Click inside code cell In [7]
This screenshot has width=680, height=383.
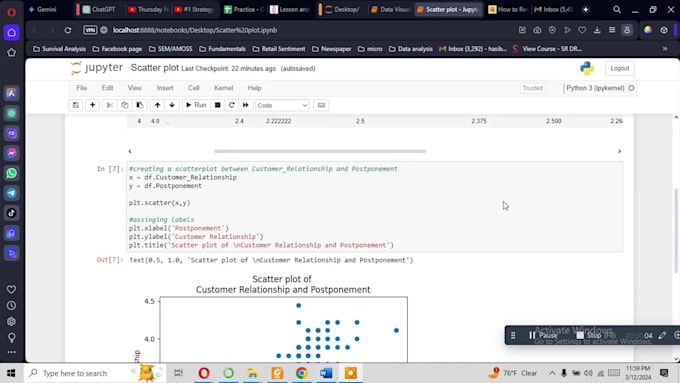(374, 207)
